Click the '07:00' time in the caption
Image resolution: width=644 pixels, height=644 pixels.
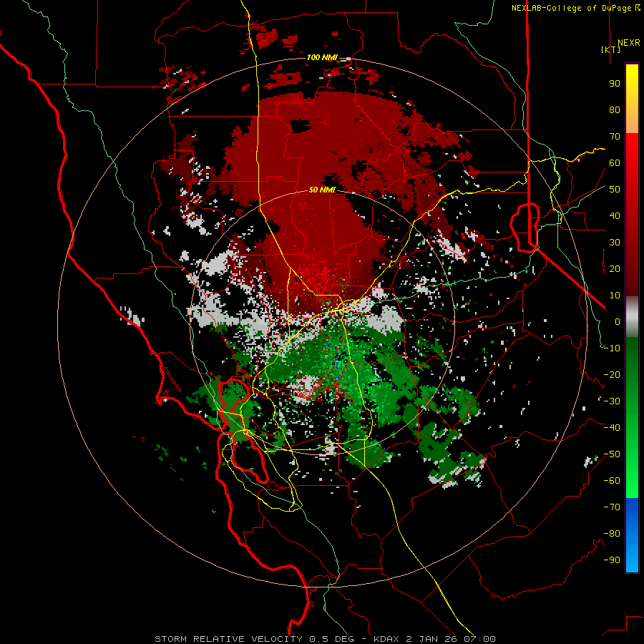479,639
